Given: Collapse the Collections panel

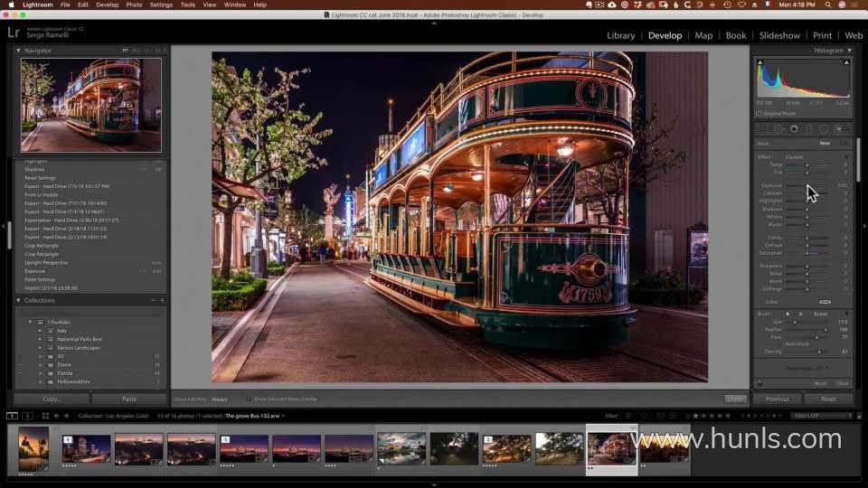Looking at the screenshot, I should [19, 300].
